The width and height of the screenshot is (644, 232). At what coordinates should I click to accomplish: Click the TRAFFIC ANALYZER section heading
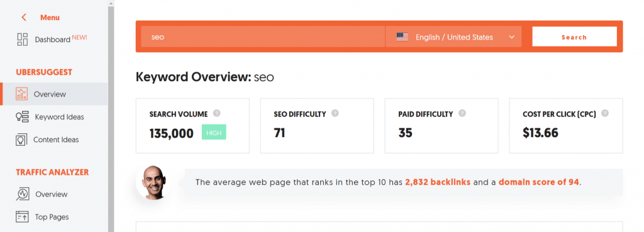(52, 172)
